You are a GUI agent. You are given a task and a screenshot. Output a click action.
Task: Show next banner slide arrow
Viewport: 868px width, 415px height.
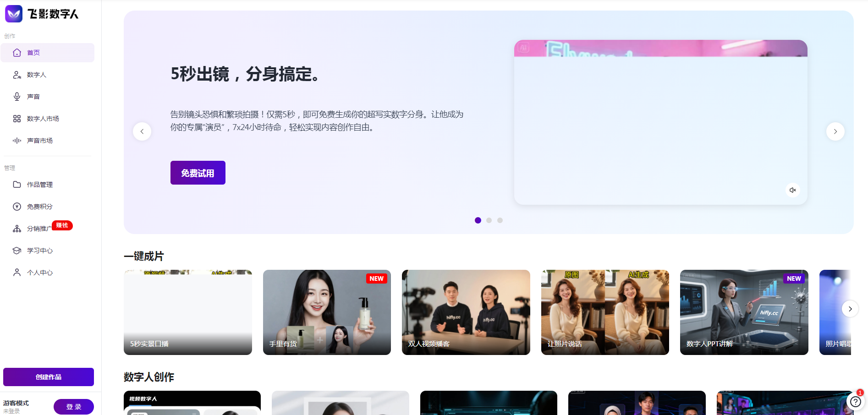click(x=835, y=131)
